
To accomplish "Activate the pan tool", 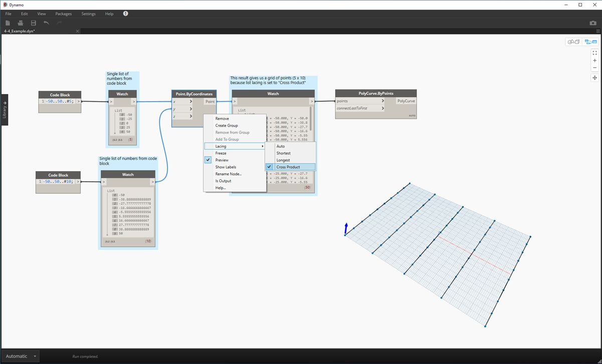I will [594, 77].
